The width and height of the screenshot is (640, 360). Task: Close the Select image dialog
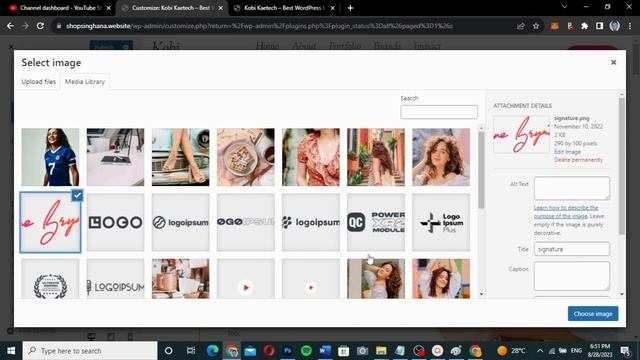pyautogui.click(x=613, y=62)
